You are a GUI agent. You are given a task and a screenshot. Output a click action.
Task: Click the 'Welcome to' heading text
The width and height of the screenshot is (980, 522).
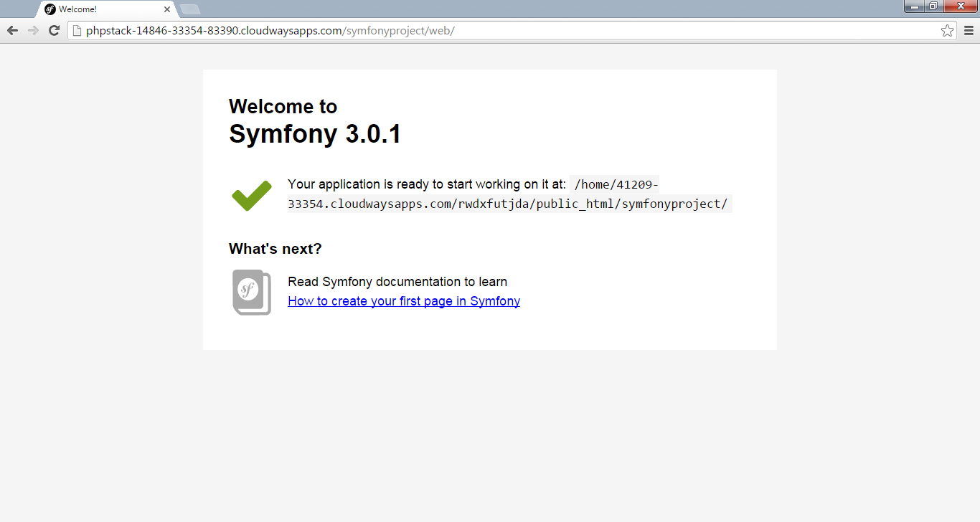click(283, 106)
